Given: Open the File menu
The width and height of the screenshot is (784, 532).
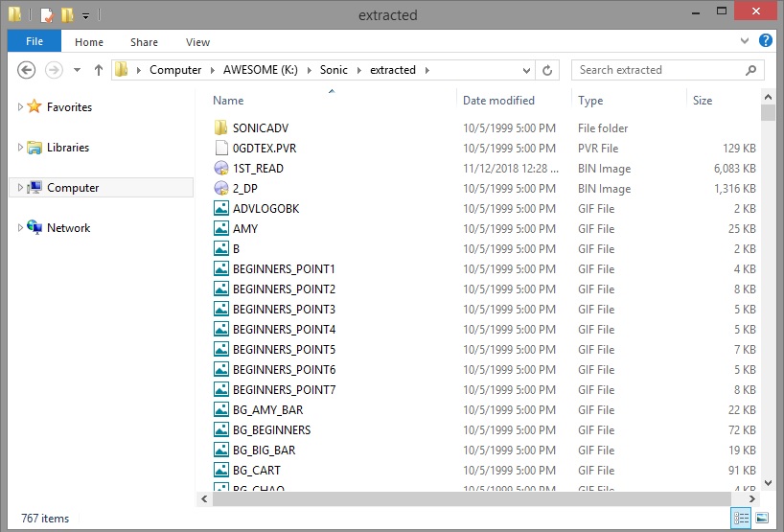Looking at the screenshot, I should [x=35, y=41].
